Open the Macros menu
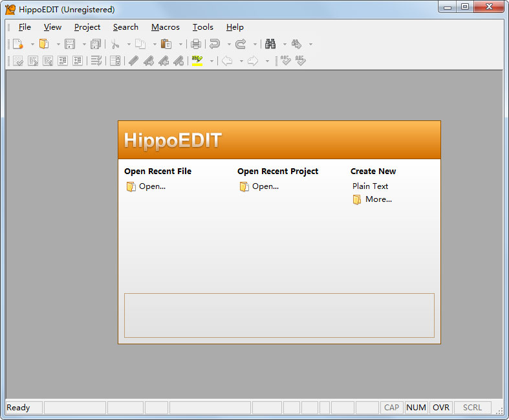Viewport: 509px width, 420px height. (x=165, y=27)
